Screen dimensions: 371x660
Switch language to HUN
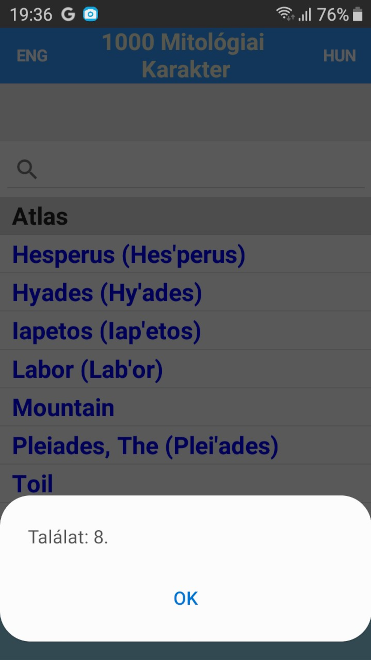(x=339, y=56)
